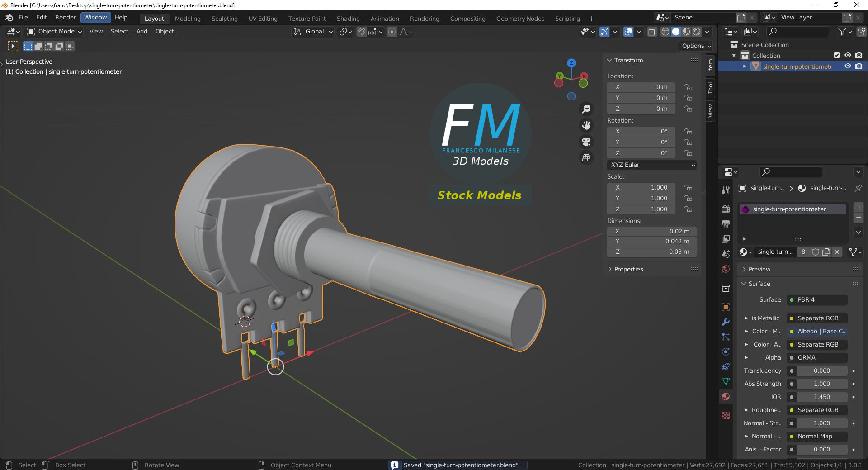Image resolution: width=868 pixels, height=470 pixels.
Task: Pin the properties editor context
Action: pyautogui.click(x=858, y=188)
